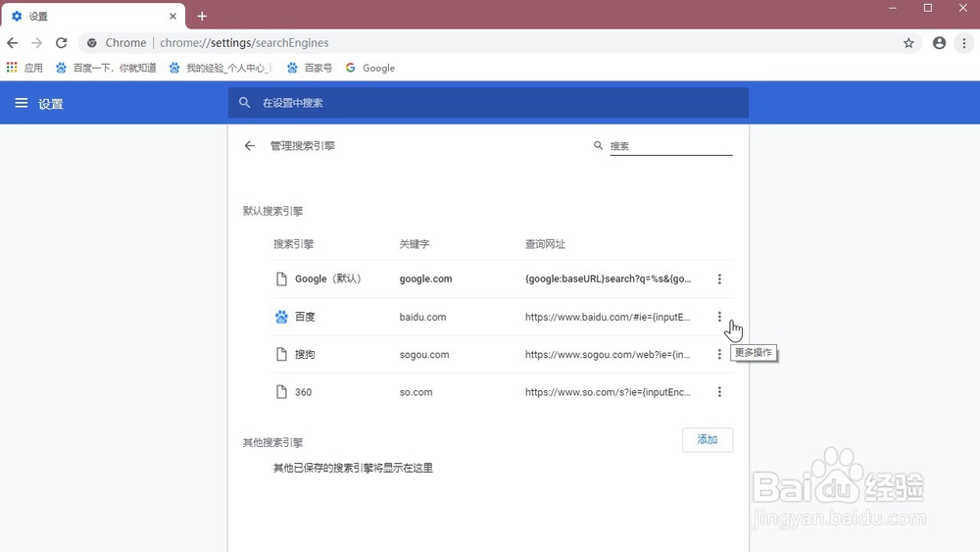Click the Baidu query URL text
Screen dimensions: 980x552
(608, 317)
